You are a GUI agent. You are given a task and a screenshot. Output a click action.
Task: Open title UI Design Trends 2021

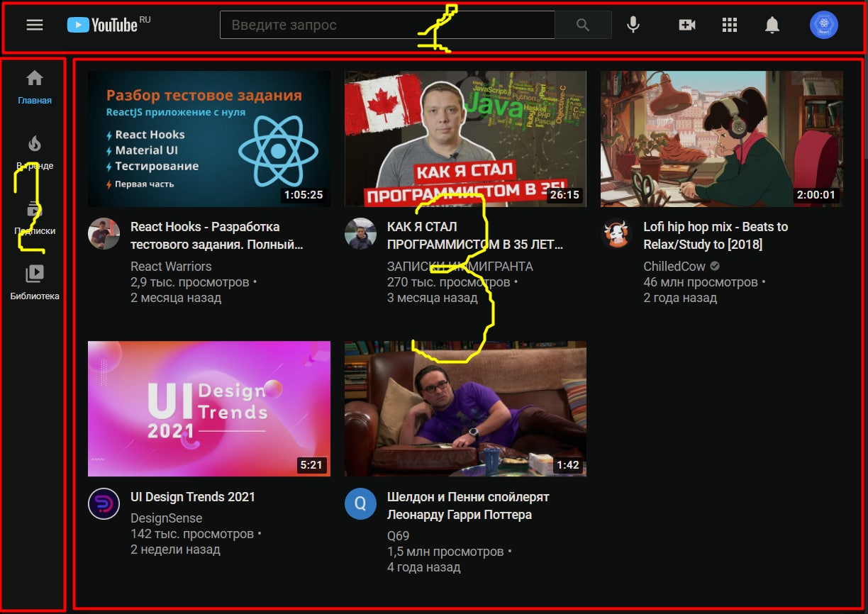pyautogui.click(x=193, y=497)
